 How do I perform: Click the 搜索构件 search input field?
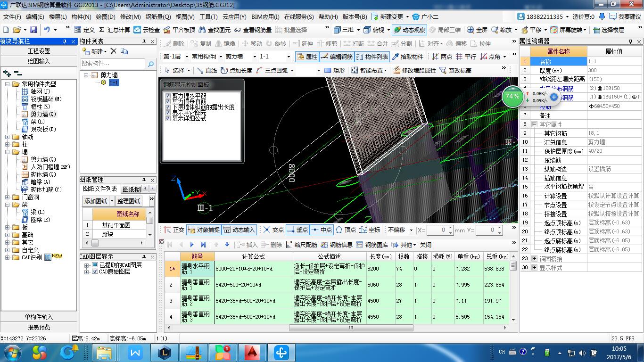[113, 64]
